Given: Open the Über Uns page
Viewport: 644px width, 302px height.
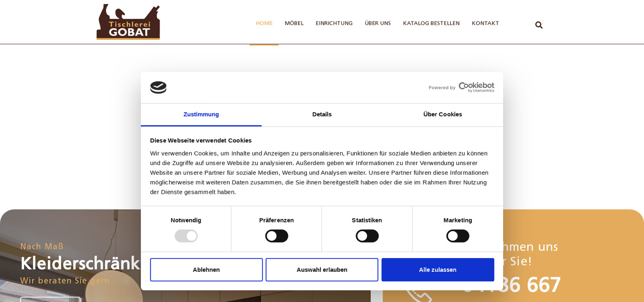Looking at the screenshot, I should point(378,23).
